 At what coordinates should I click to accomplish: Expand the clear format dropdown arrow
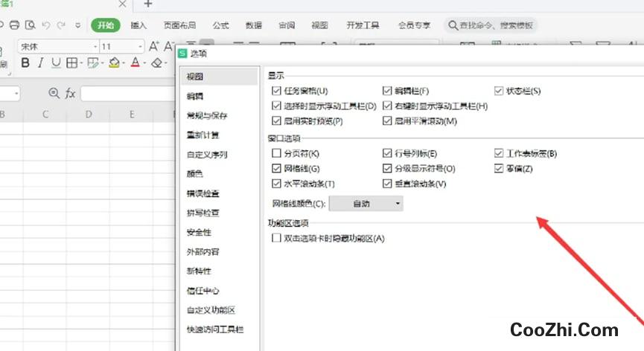click(165, 63)
